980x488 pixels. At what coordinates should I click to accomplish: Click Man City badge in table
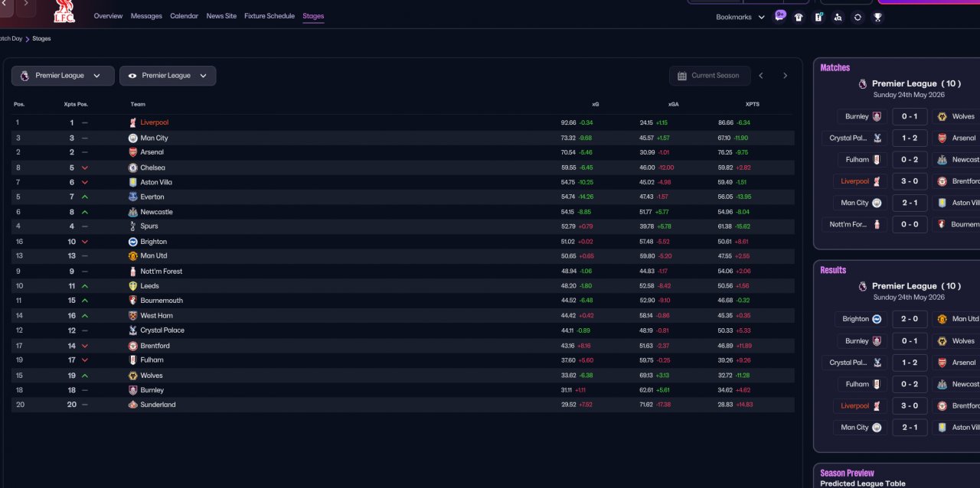pos(132,138)
